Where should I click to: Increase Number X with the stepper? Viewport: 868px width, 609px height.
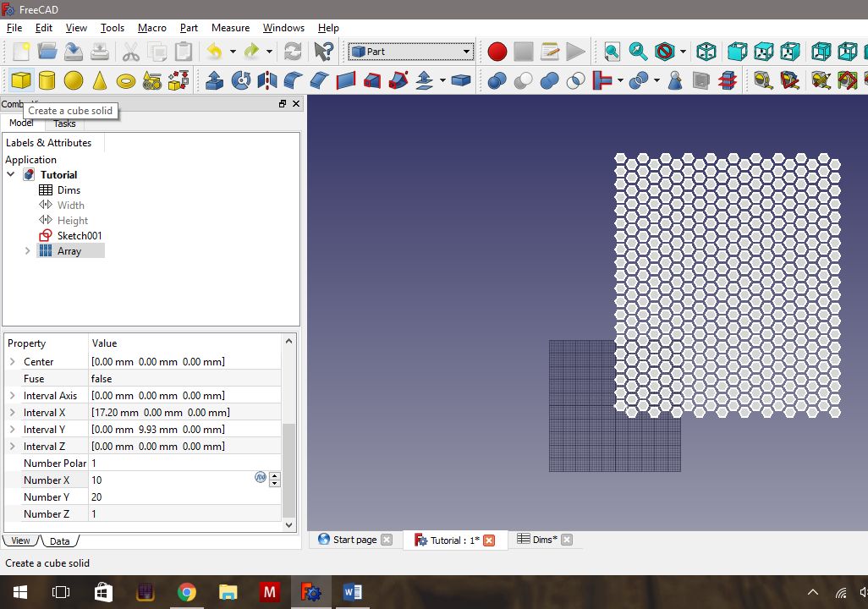(x=274, y=475)
